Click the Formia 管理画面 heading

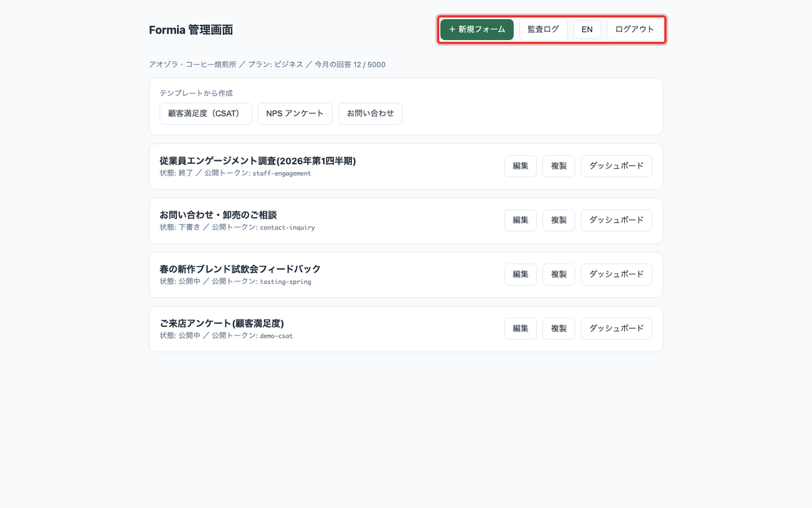point(191,30)
